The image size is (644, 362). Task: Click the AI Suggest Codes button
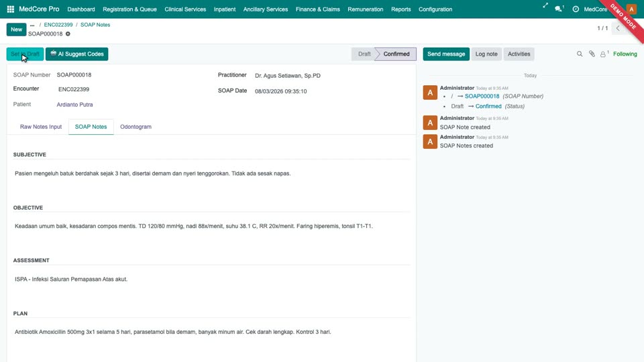point(76,54)
